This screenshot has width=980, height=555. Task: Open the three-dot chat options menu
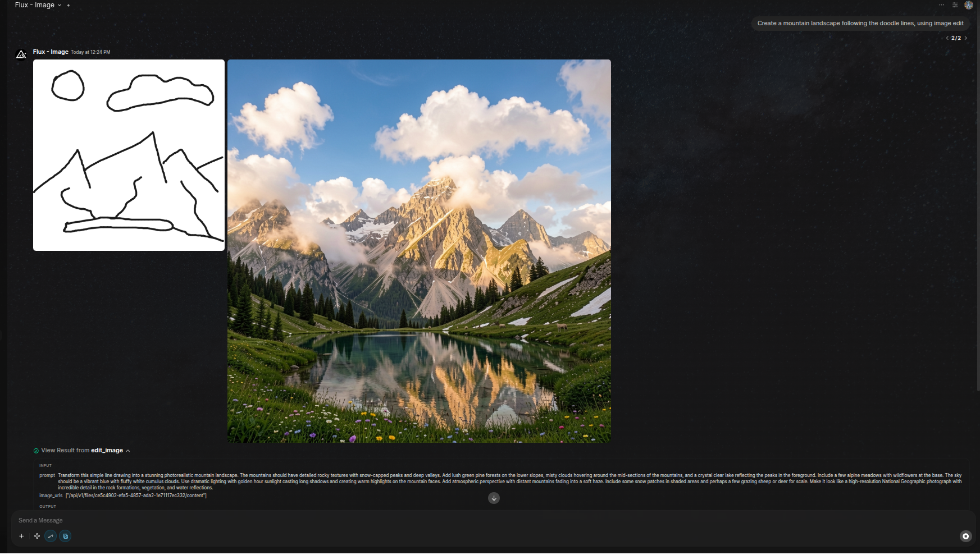tap(941, 5)
